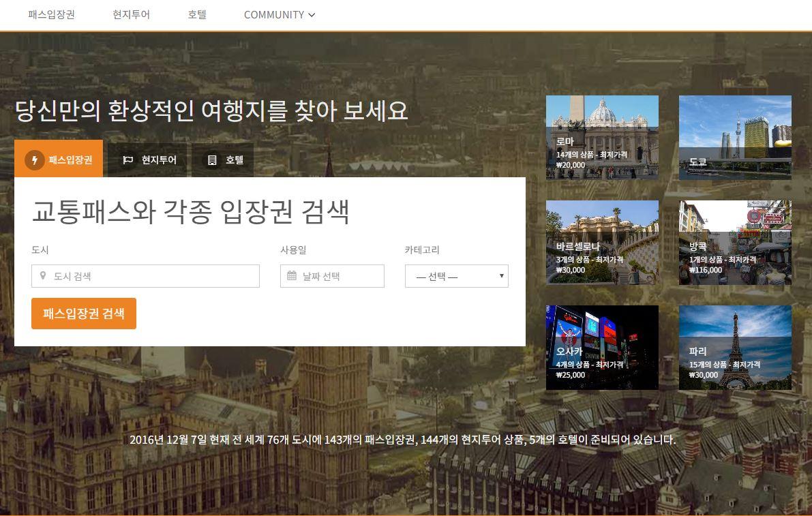Viewport: 812px width, 516px height.
Task: Expand the COMMUNITY menu chevron
Action: (312, 15)
